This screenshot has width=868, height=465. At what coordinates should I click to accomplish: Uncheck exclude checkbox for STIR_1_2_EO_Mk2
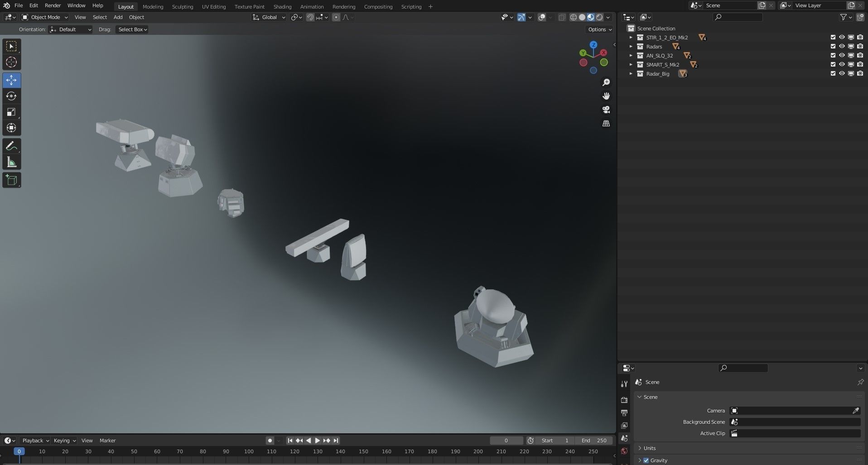pyautogui.click(x=833, y=37)
